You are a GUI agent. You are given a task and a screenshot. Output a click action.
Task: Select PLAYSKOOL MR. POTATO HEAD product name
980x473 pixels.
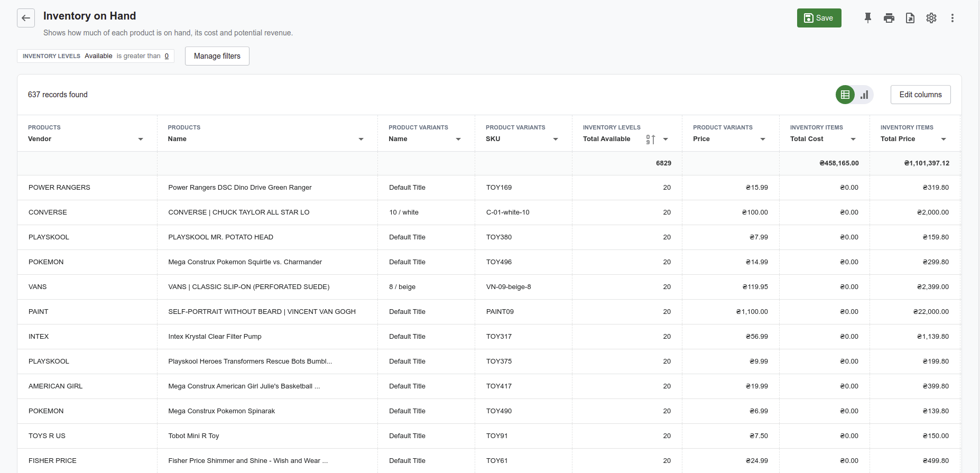click(x=221, y=237)
